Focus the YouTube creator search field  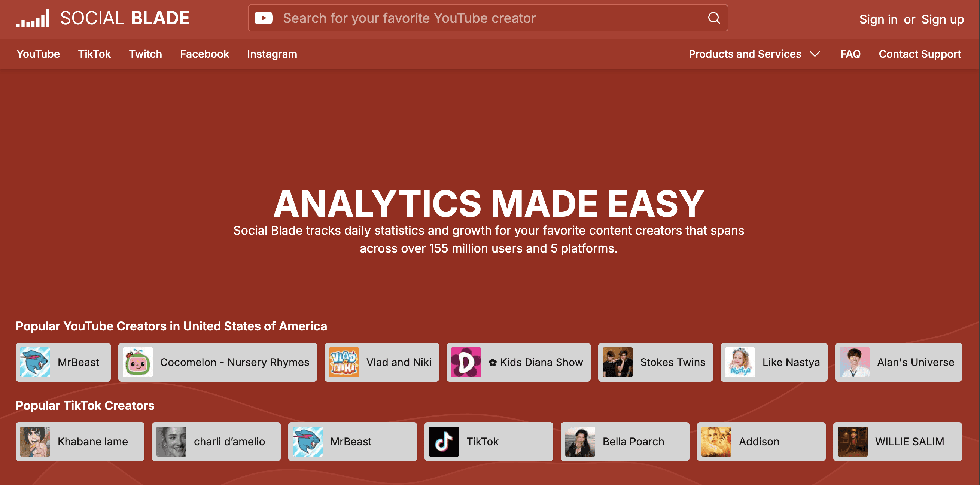coord(487,18)
